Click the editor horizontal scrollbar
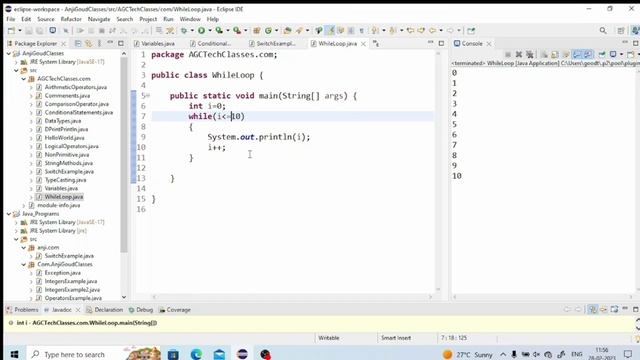This screenshot has height=360, width=640. [x=291, y=297]
